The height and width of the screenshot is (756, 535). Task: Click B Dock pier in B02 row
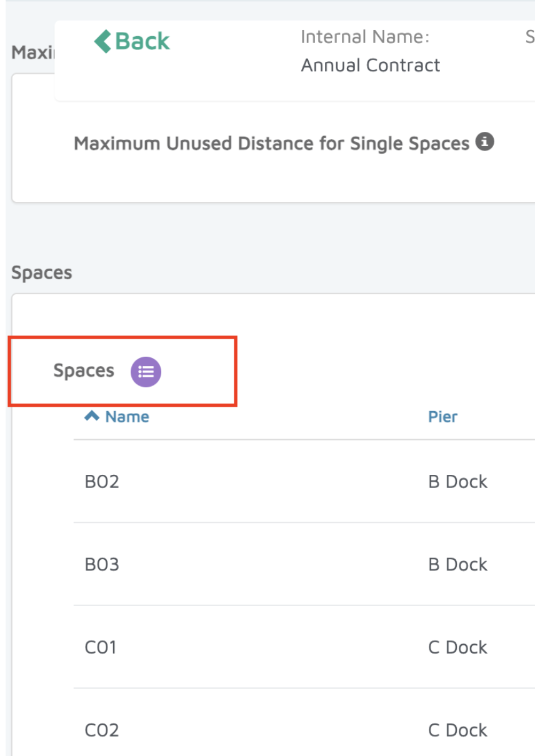(457, 482)
